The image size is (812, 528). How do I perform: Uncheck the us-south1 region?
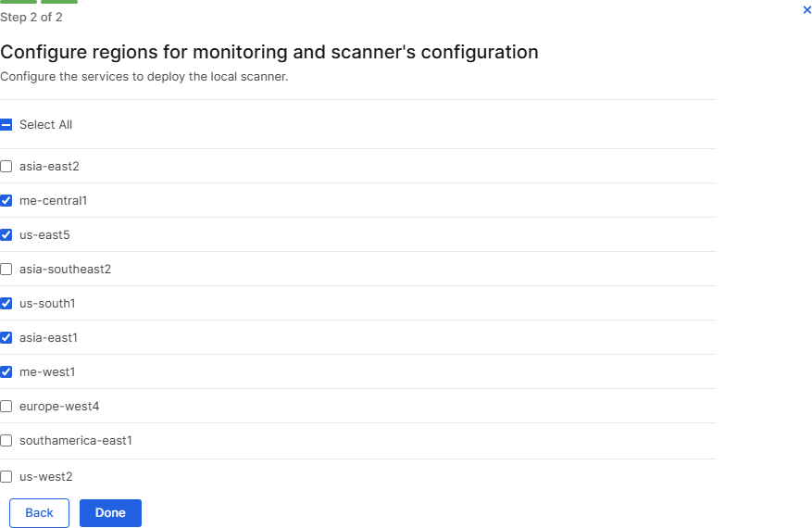pyautogui.click(x=6, y=304)
